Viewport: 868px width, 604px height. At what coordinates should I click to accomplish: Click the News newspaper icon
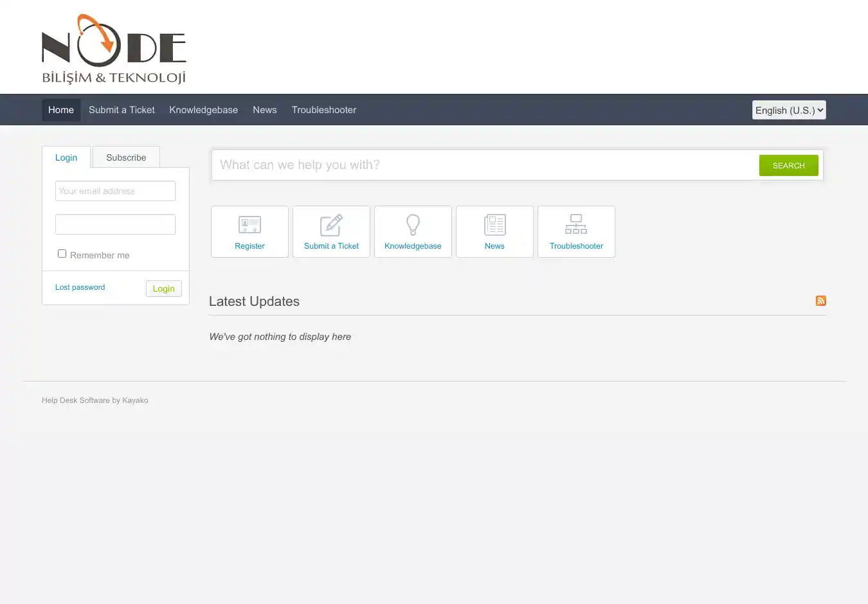point(494,224)
